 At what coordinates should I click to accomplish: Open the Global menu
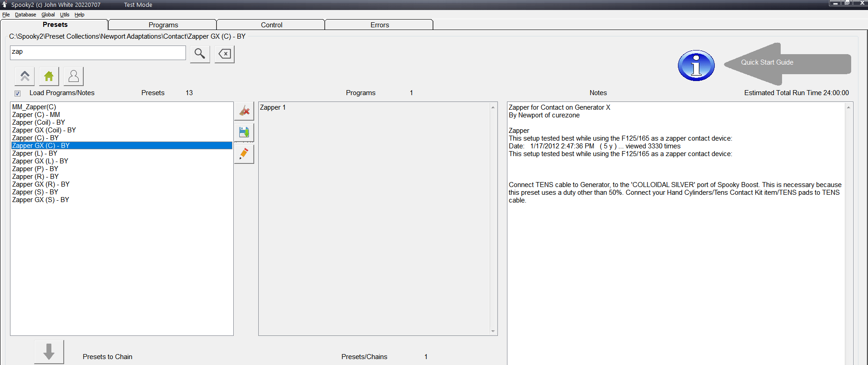coord(48,15)
